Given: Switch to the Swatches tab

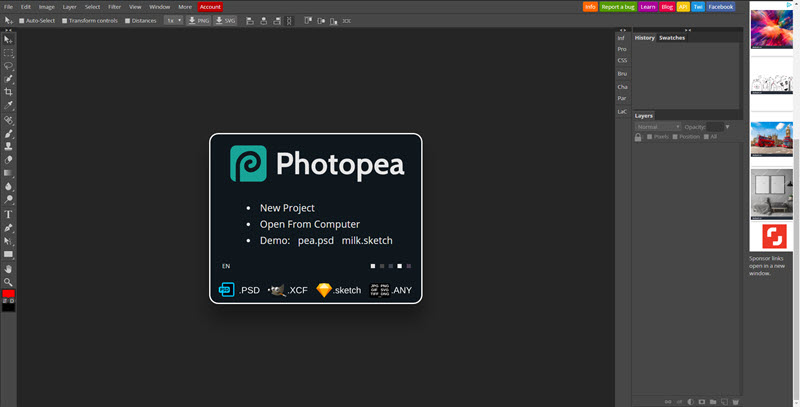Looking at the screenshot, I should (x=672, y=38).
